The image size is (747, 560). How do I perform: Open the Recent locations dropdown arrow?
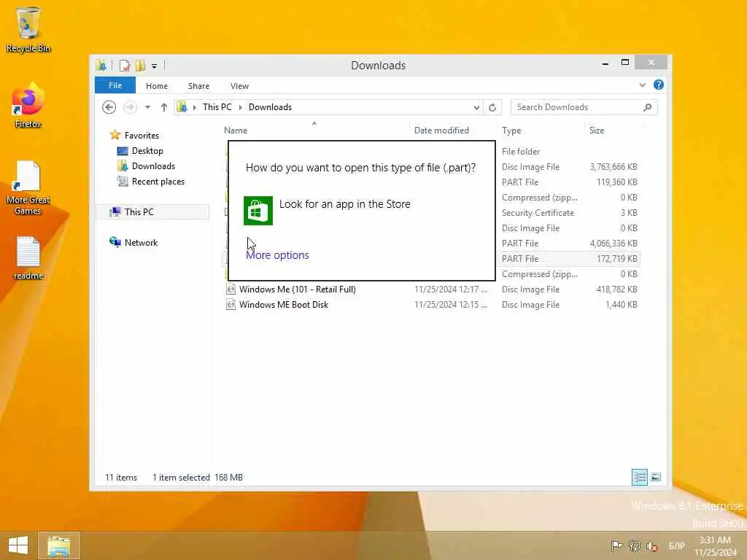pos(147,107)
